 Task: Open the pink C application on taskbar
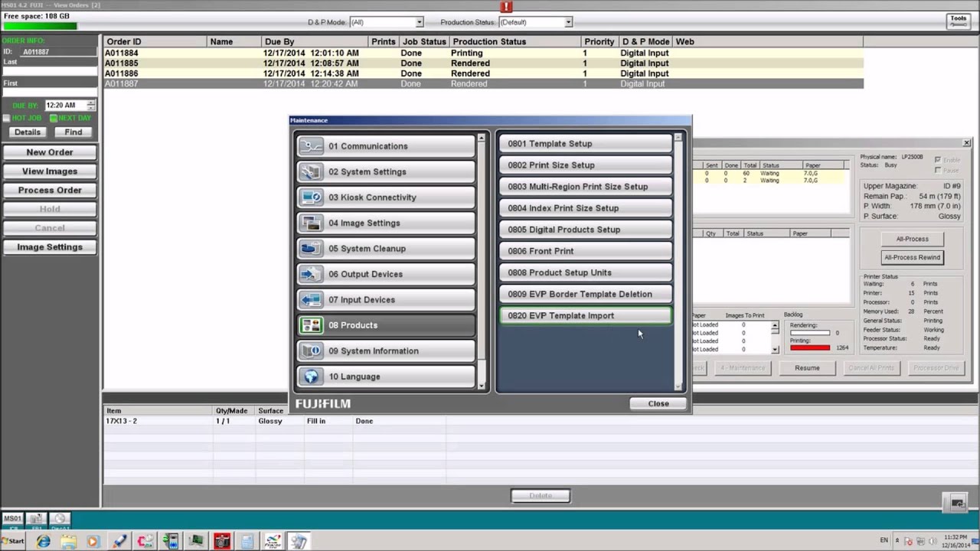tap(145, 542)
